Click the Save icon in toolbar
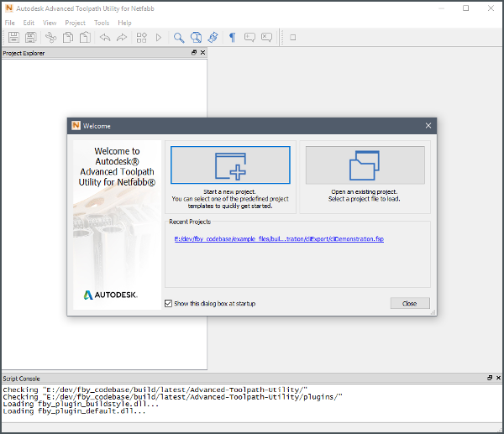 13,37
